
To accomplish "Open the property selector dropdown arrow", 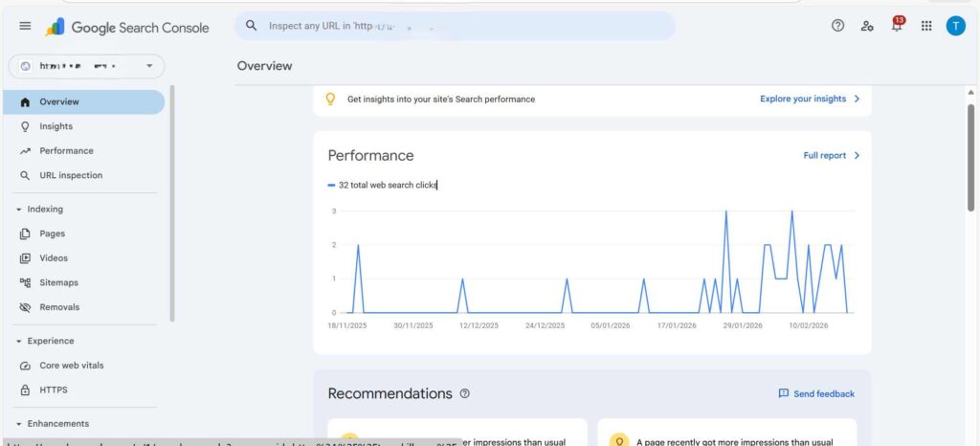I will (x=149, y=66).
